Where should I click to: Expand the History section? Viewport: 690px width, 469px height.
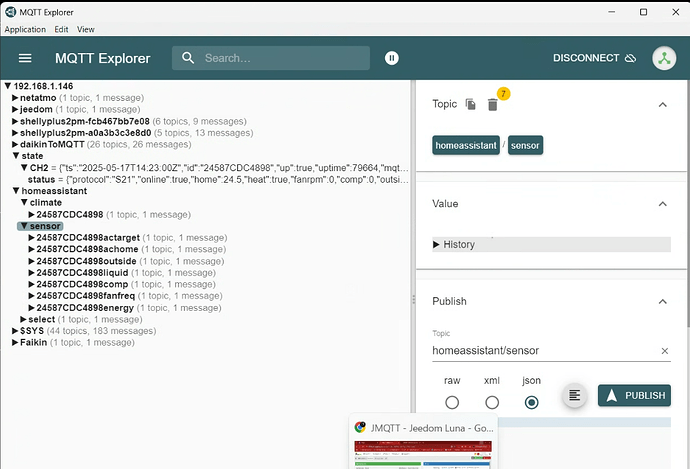tap(551, 245)
